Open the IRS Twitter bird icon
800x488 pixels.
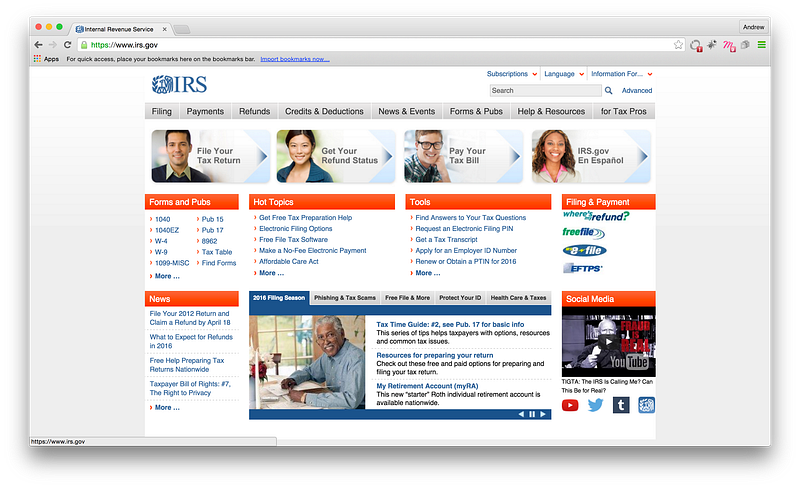(x=595, y=405)
